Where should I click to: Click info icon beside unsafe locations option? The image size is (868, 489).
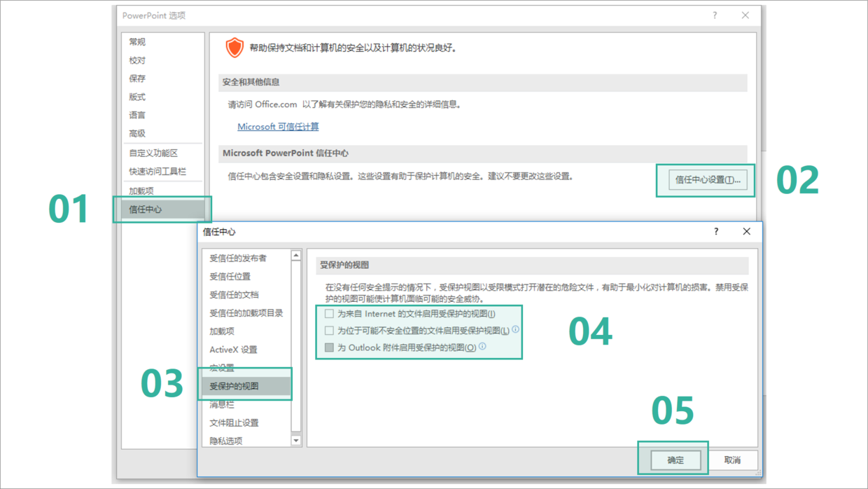[x=516, y=329]
